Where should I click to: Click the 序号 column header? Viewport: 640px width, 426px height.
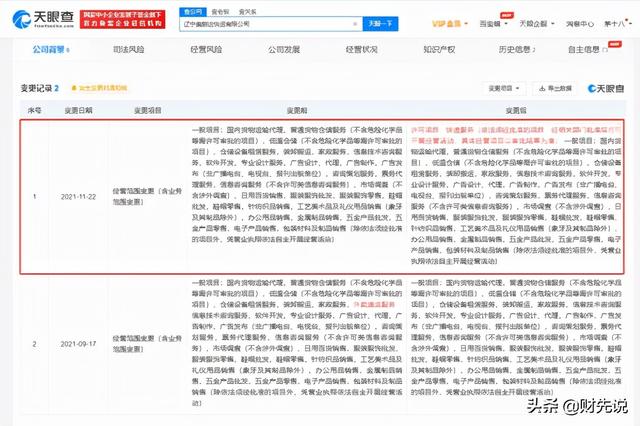point(35,110)
